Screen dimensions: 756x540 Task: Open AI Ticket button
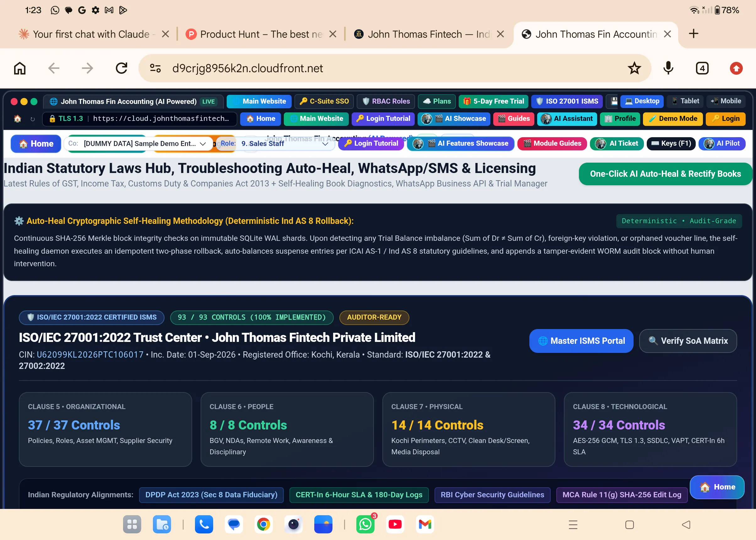(616, 144)
